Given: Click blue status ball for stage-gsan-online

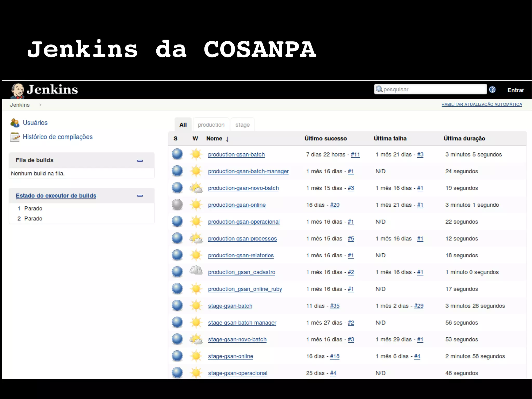Looking at the screenshot, I should tap(177, 356).
